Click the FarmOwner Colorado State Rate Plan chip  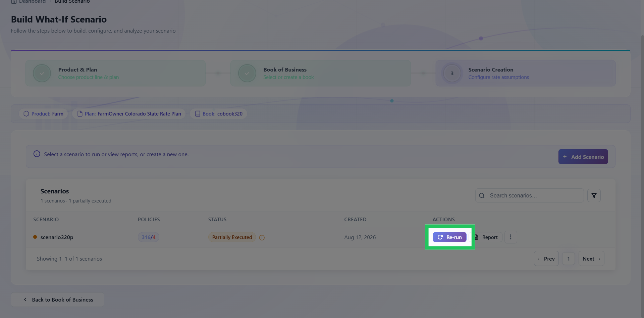point(129,114)
